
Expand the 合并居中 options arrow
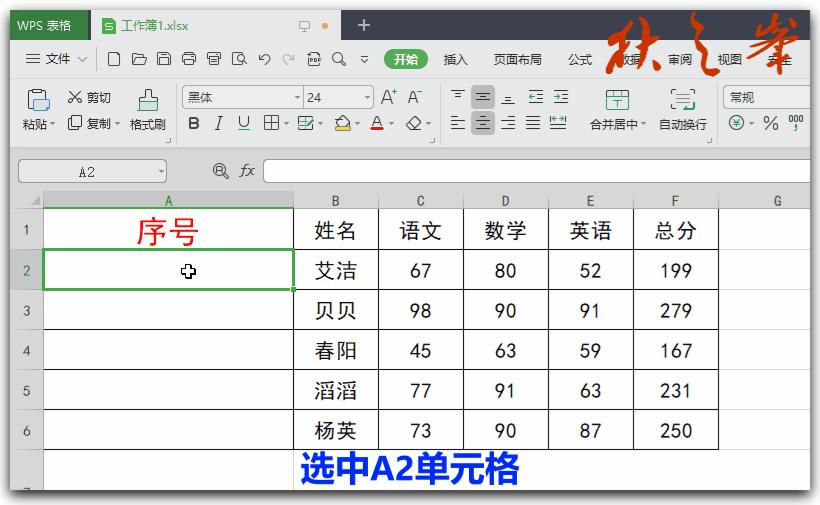click(644, 124)
